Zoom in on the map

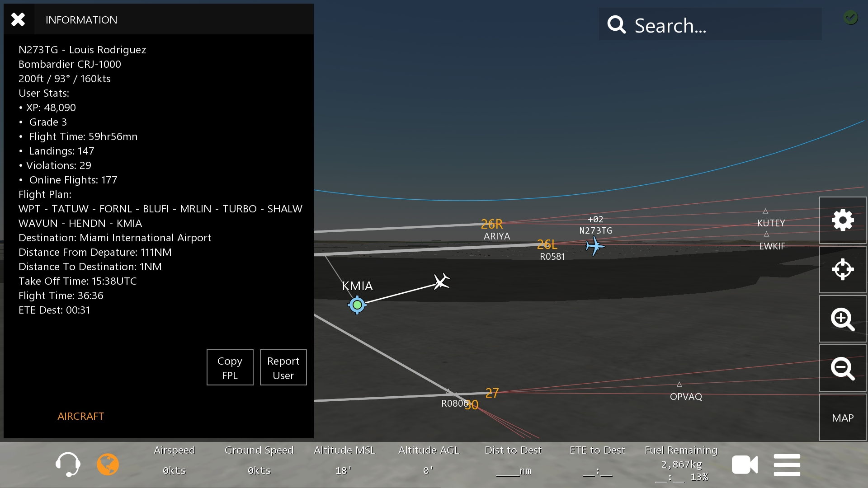coord(842,319)
